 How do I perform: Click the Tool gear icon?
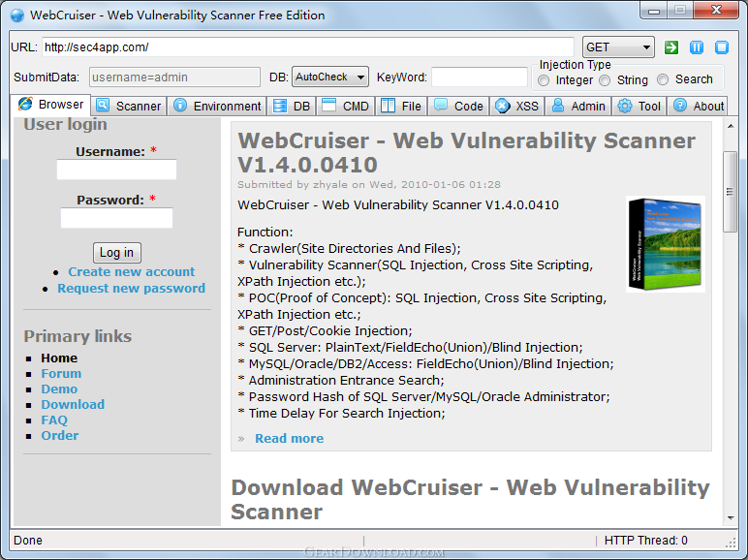coord(624,106)
